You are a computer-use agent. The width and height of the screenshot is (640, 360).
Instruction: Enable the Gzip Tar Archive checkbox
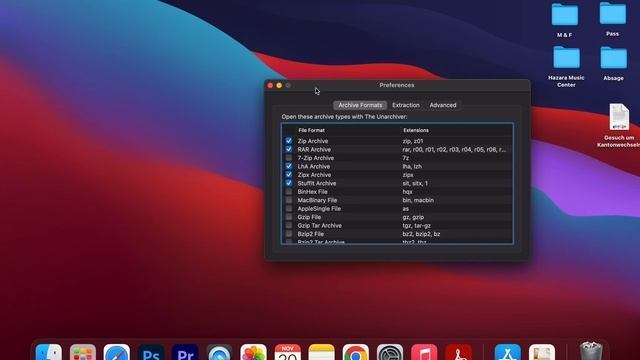[x=289, y=225]
